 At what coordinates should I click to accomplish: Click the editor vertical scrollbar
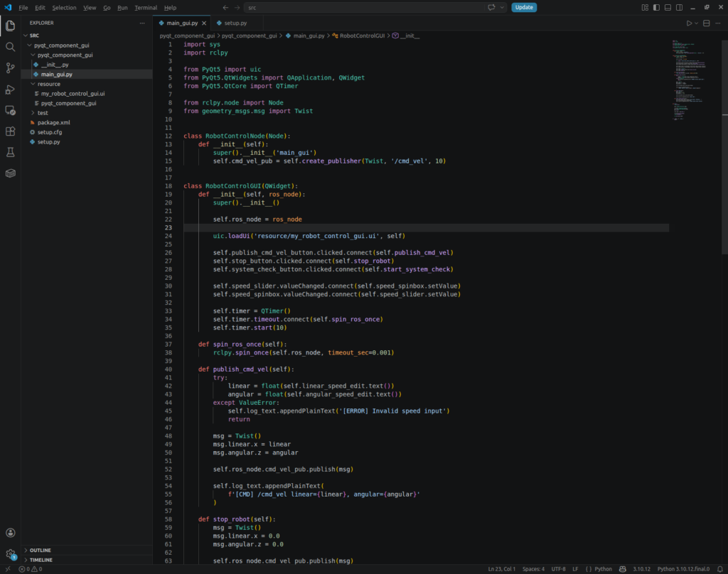pyautogui.click(x=724, y=146)
